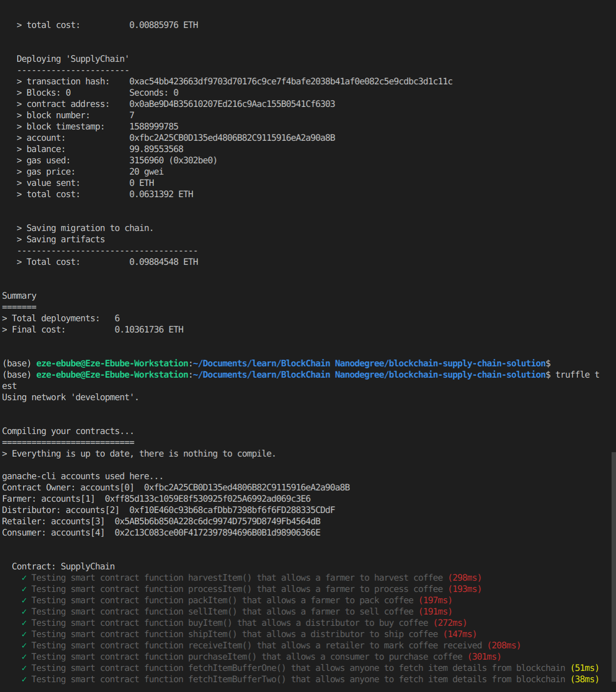Click the (51ms) duration in yellow
Image resolution: width=616 pixels, height=692 pixels.
point(585,668)
